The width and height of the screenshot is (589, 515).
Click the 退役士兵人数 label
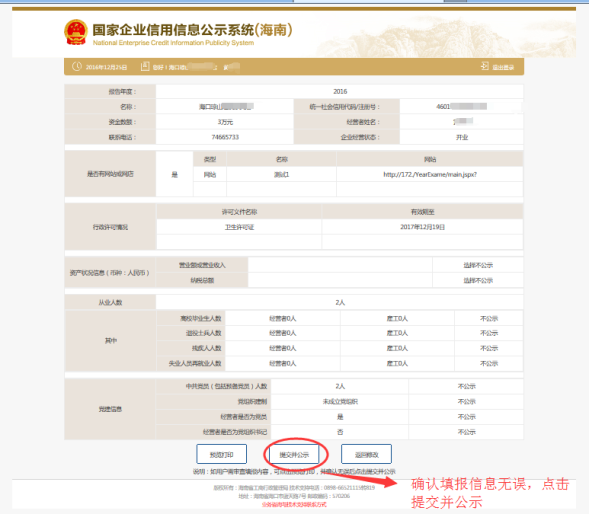tap(204, 333)
